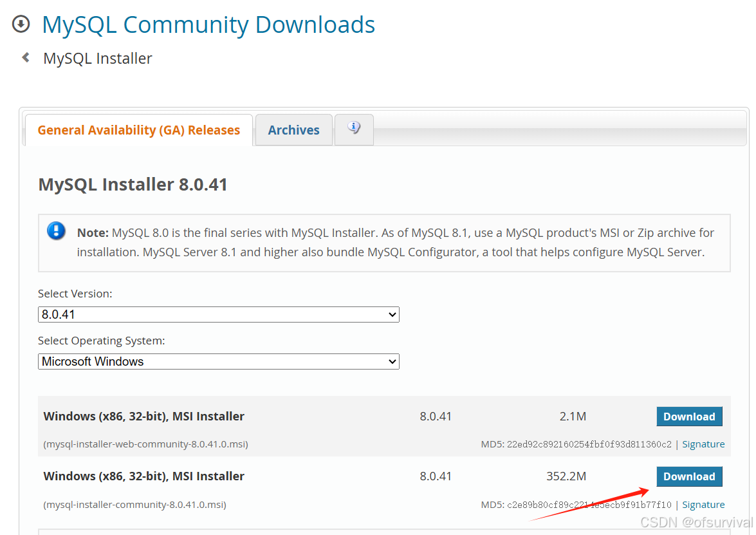756x535 pixels.
Task: Click the 2.1M file size value
Action: pos(573,417)
